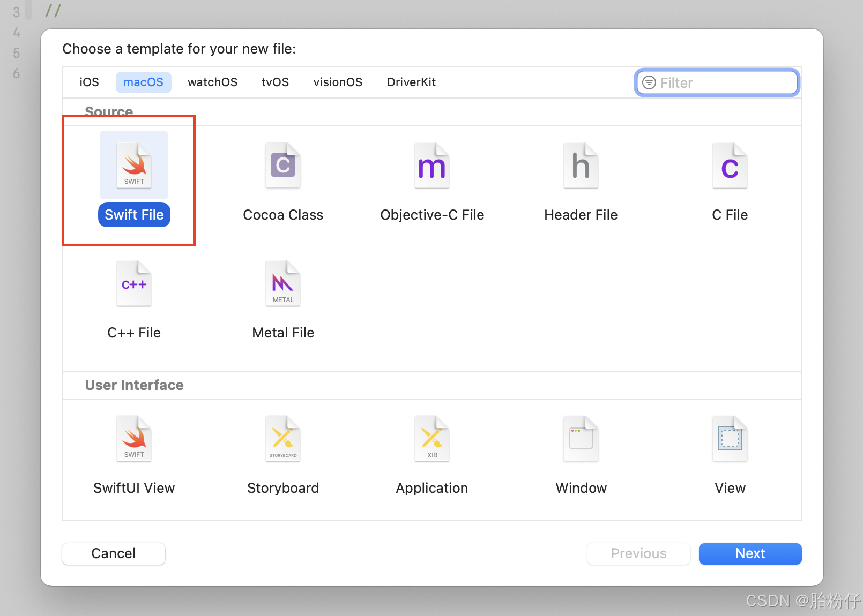Click the C++ File label

[x=134, y=333]
